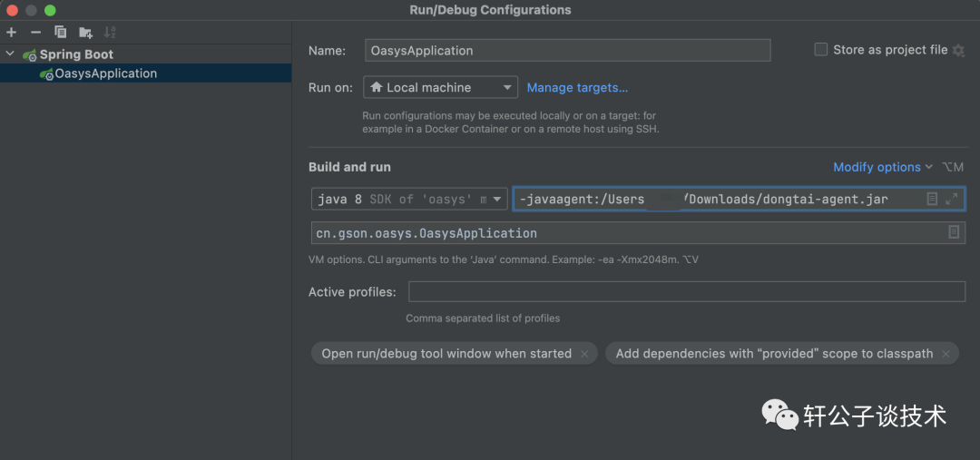Click the Active profiles input field
This screenshot has height=460, width=980.
(686, 292)
